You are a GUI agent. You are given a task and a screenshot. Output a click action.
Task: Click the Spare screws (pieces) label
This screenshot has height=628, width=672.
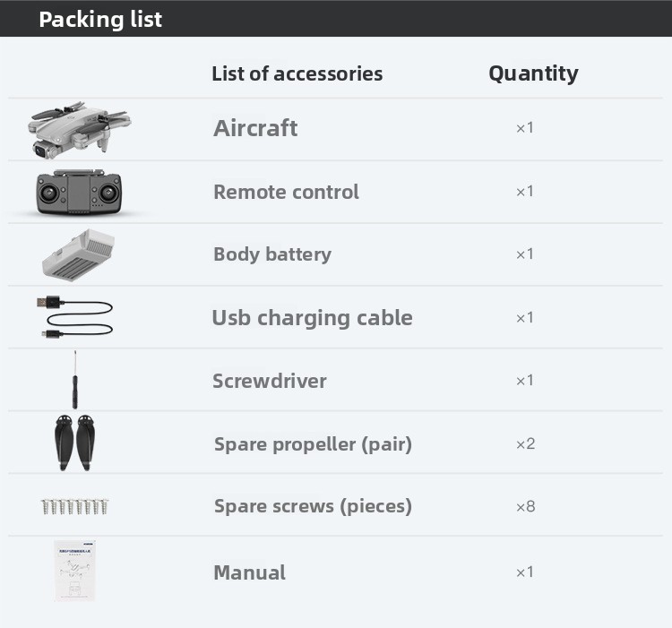click(313, 506)
